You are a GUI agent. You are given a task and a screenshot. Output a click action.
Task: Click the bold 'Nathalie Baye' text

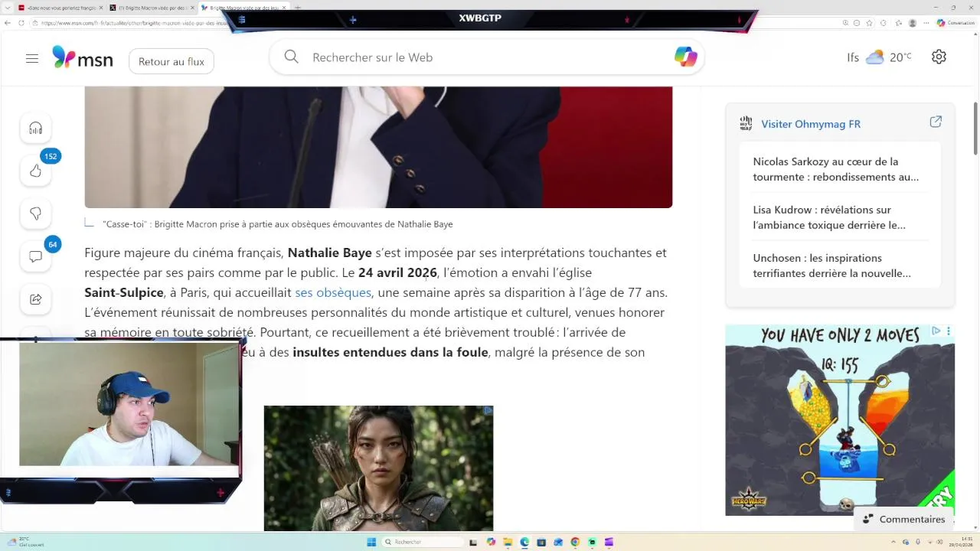point(329,253)
